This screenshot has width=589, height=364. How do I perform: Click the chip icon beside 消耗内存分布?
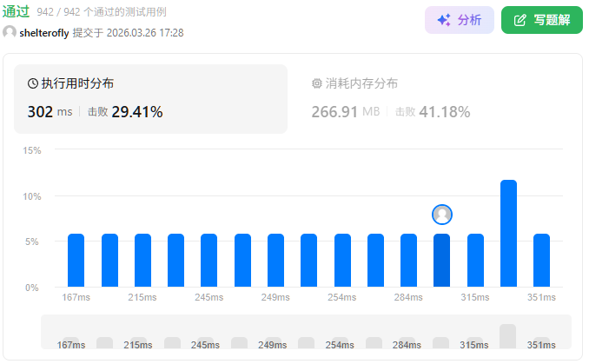[x=316, y=84]
